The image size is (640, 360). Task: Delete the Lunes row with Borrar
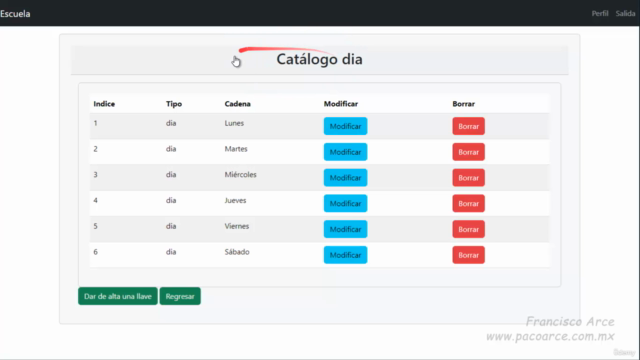469,126
